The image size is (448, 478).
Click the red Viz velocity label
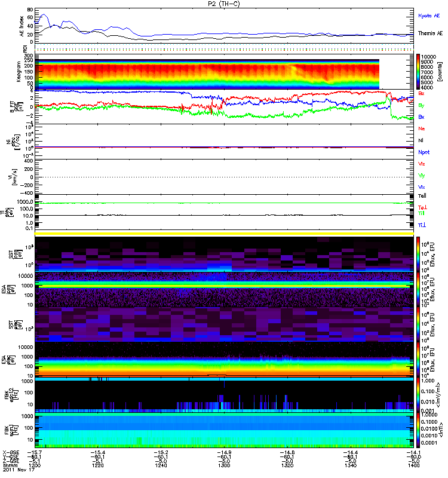422,163
